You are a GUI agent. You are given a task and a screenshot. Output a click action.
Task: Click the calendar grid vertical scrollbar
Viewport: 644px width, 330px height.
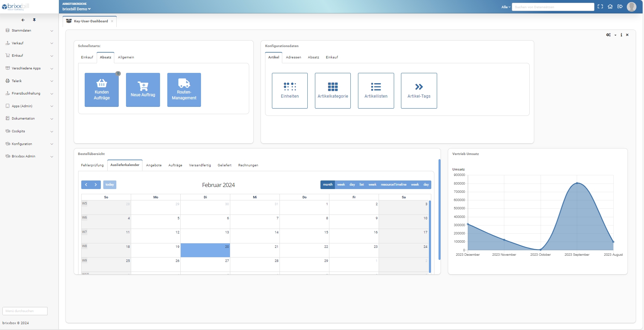430,236
